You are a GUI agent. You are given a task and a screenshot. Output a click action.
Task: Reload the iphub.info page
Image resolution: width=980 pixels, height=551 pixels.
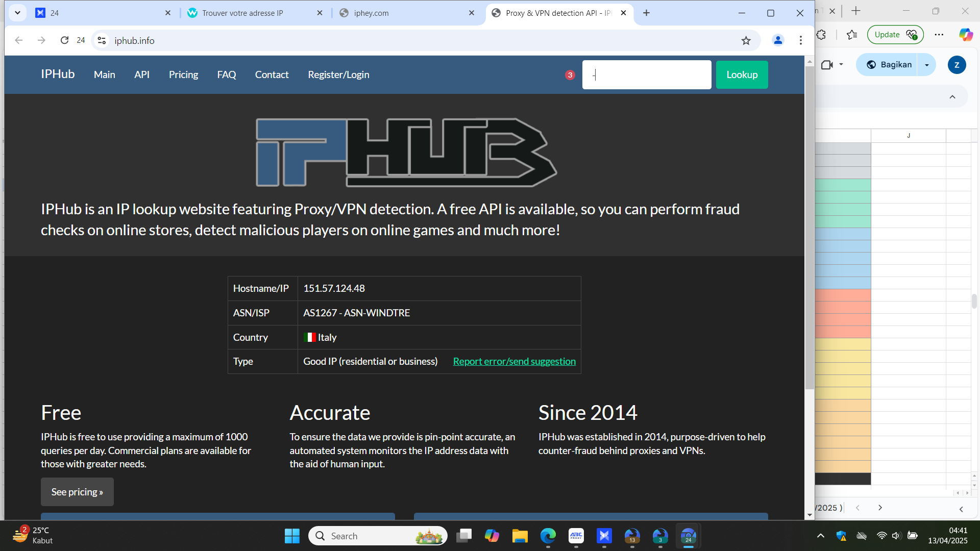click(x=64, y=40)
